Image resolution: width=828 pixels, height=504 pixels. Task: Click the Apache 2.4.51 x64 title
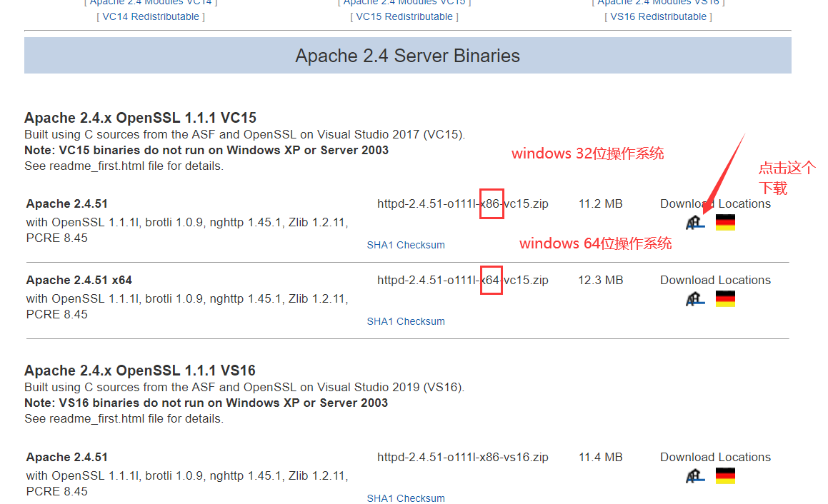tap(79, 281)
